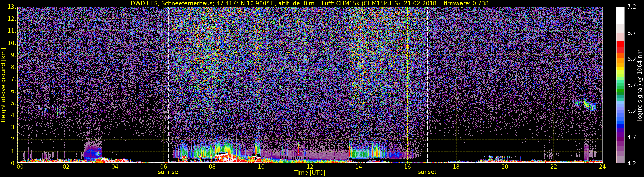The image size is (644, 177).
Task: Click the "1." height axis tick label
Action: [x=13, y=151]
